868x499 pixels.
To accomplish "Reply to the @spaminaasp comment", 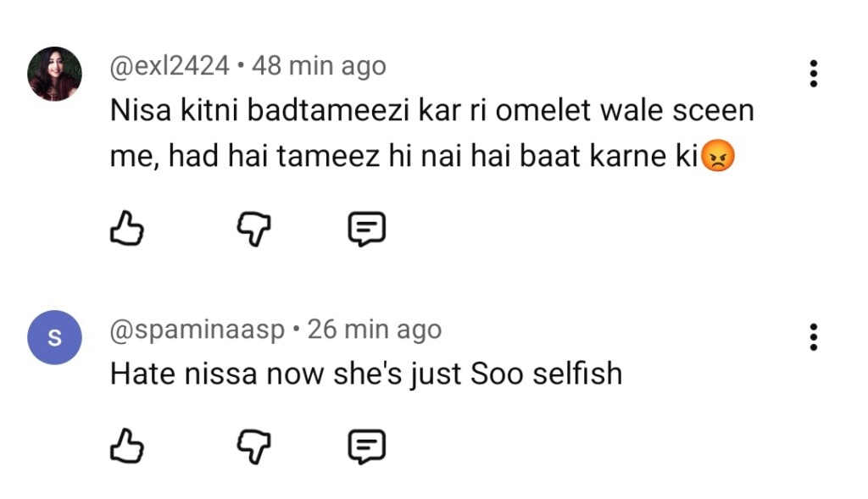I will coord(367,446).
